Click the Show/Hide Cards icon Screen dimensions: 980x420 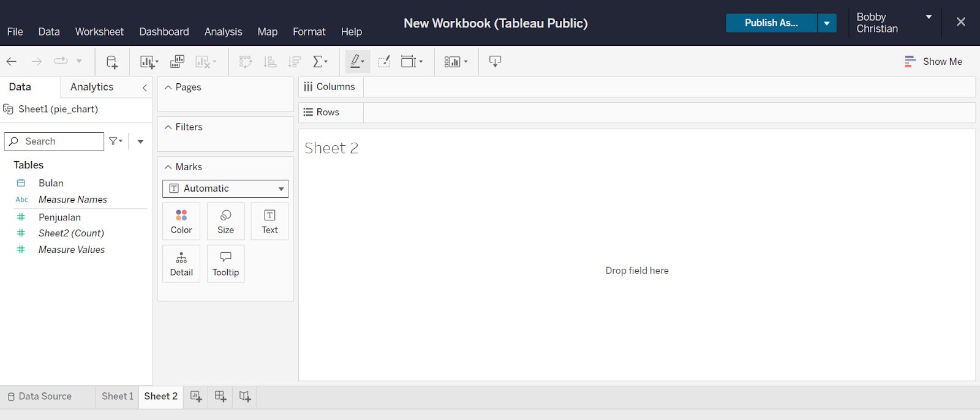click(452, 61)
